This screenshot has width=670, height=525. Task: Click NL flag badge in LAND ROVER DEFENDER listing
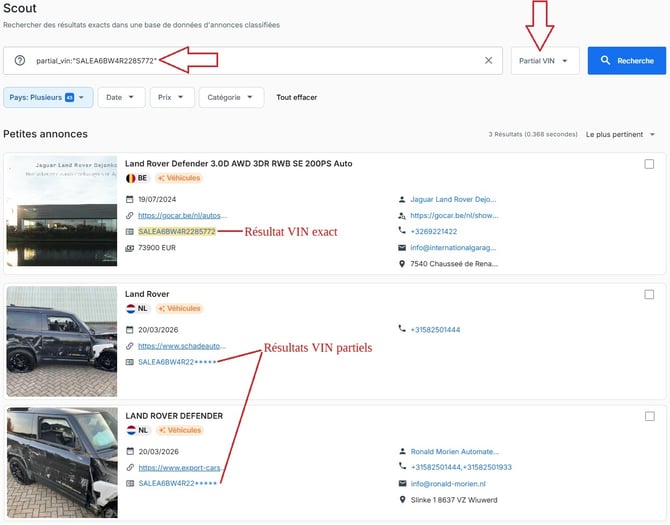pos(138,430)
